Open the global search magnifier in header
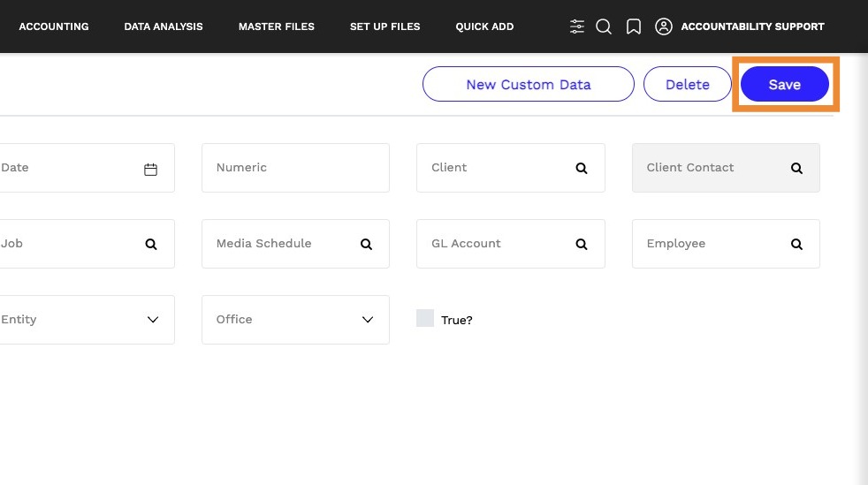 pyautogui.click(x=604, y=27)
